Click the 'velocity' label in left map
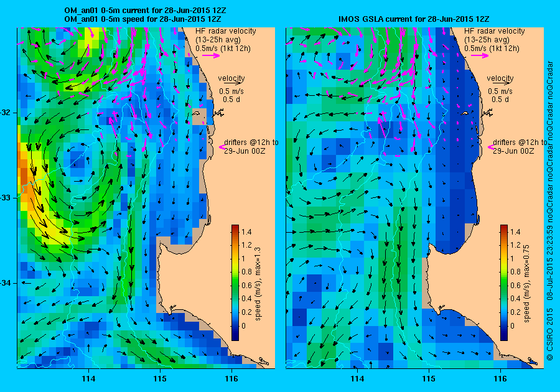This screenshot has width=560, height=392. tap(231, 78)
